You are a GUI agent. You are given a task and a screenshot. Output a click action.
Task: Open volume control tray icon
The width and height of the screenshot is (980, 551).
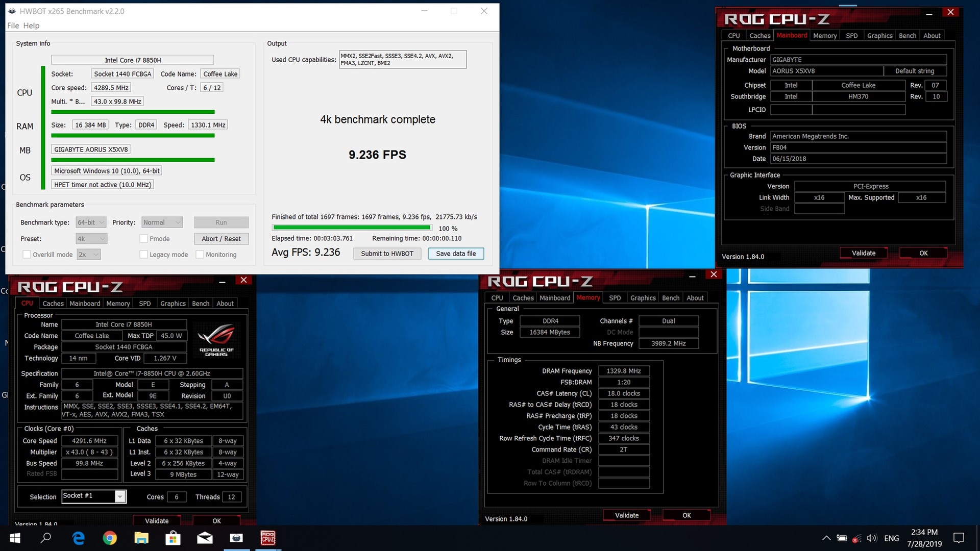pyautogui.click(x=872, y=538)
